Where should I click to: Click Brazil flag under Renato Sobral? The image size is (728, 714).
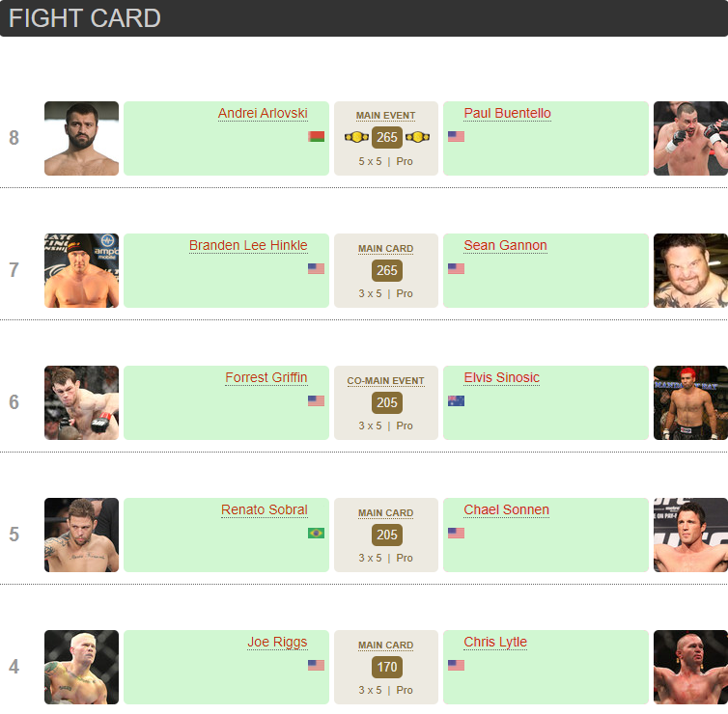tap(316, 533)
